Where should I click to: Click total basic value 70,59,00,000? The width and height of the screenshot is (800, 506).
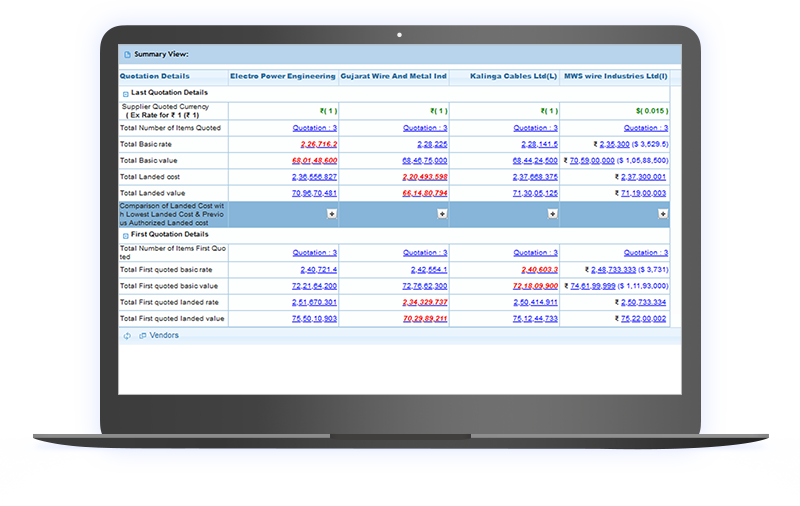[x=592, y=161]
